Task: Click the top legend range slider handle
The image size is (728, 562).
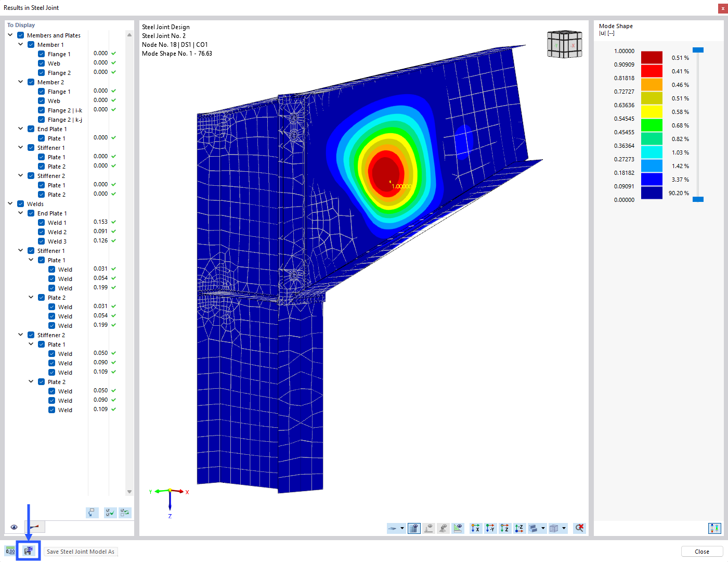Action: [x=698, y=50]
